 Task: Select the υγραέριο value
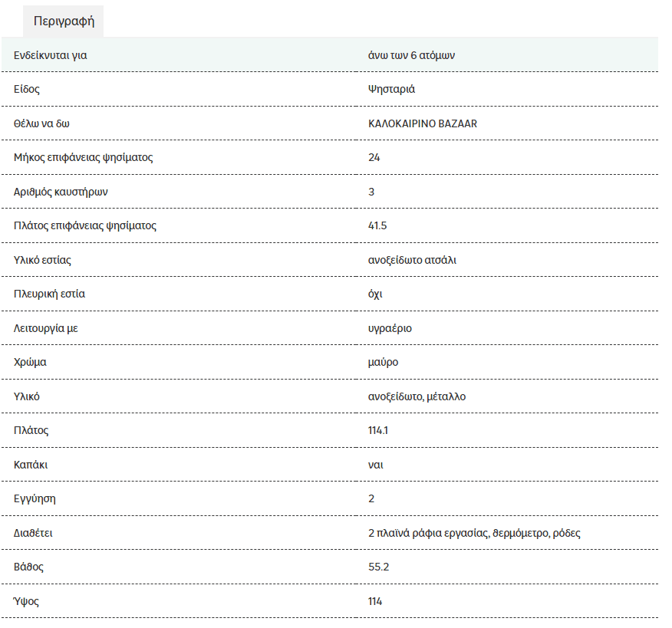tap(390, 328)
